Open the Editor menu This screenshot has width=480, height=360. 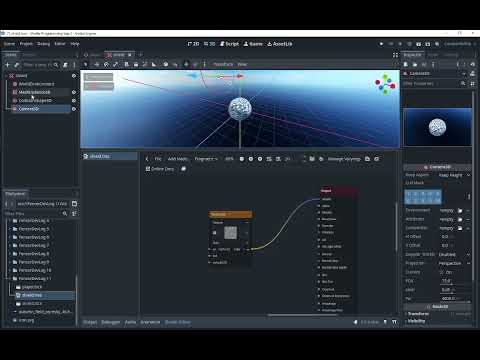[60, 44]
